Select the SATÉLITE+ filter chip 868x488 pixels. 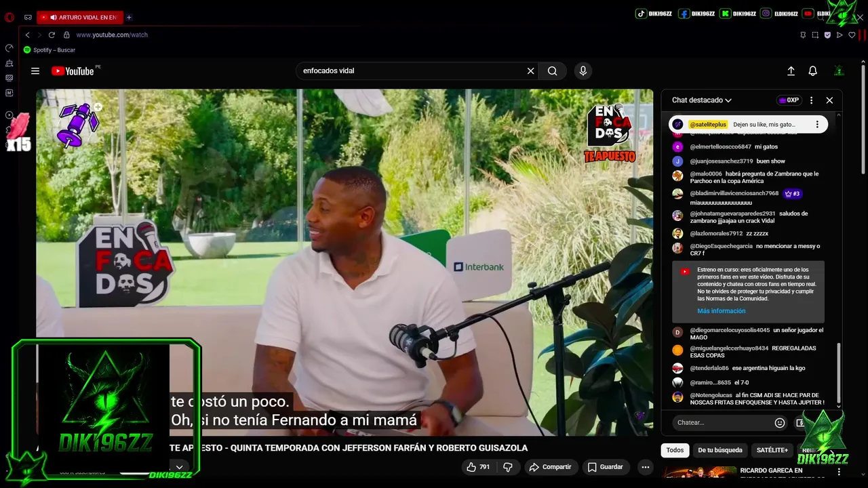tap(772, 450)
